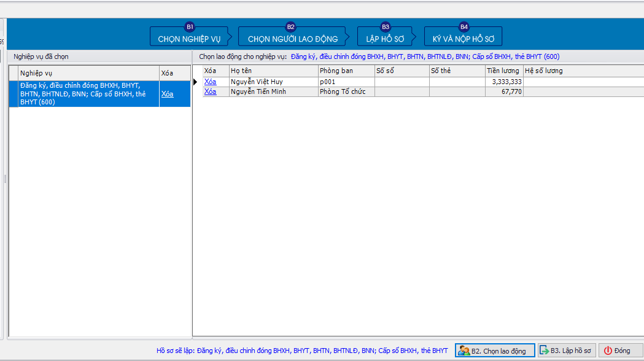644x361 pixels.
Task: Click the Số sổ cell for Nguyễn Việt Huy
Action: point(402,82)
